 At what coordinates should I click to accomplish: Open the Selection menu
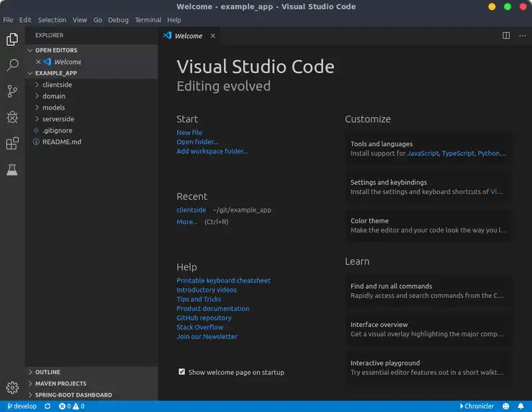(x=52, y=20)
